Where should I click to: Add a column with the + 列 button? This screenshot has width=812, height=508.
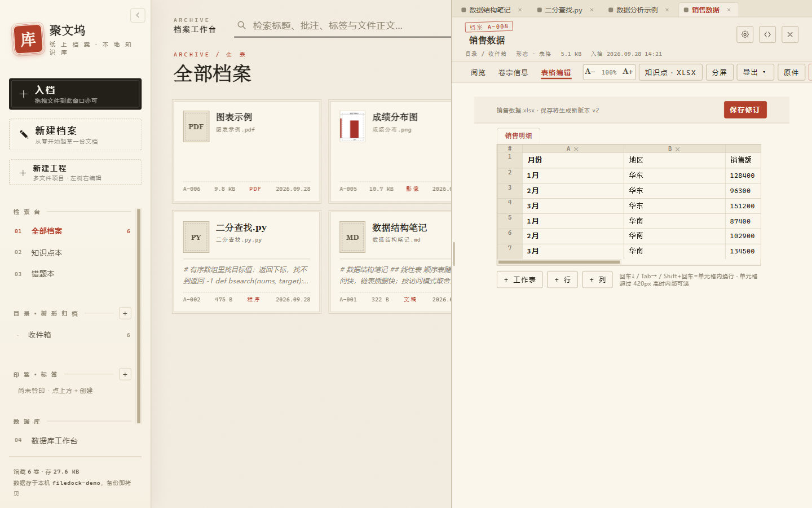click(597, 279)
